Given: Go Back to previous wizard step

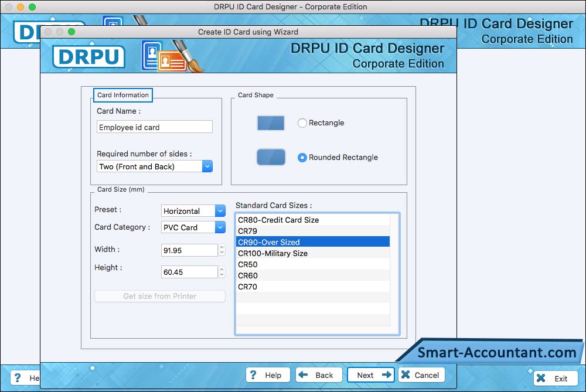Looking at the screenshot, I should tap(319, 375).
